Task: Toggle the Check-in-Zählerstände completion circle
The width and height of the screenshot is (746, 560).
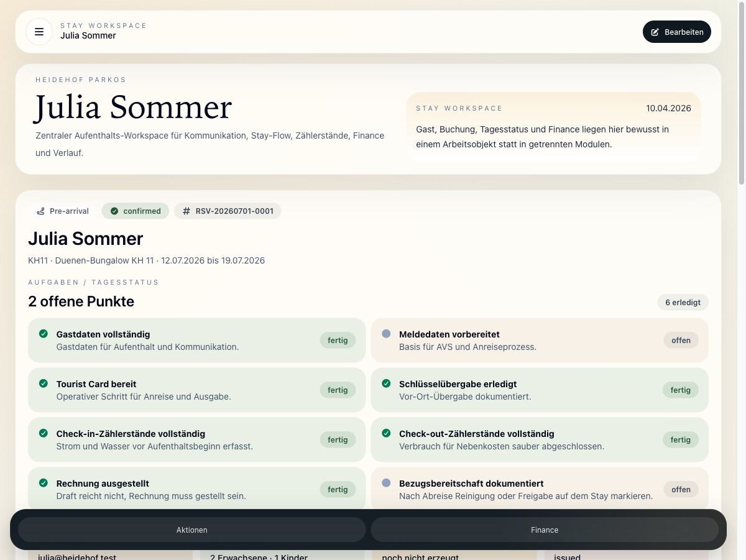Action: [43, 433]
